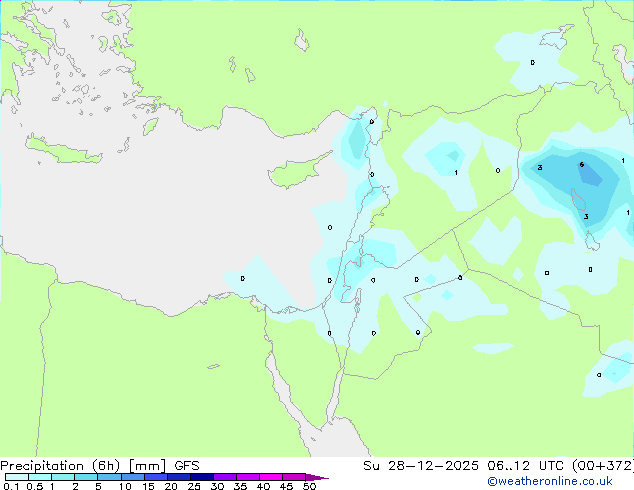Screen dimensions: 634x490
Task: Select legend swatch between 30 and 35
Action: click(x=225, y=477)
